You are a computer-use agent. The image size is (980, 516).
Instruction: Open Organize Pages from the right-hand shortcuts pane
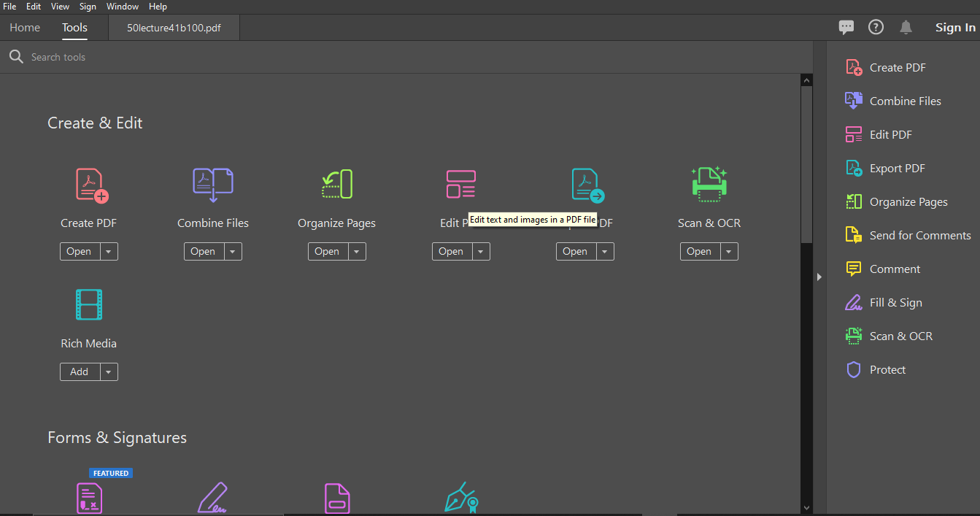tap(896, 201)
